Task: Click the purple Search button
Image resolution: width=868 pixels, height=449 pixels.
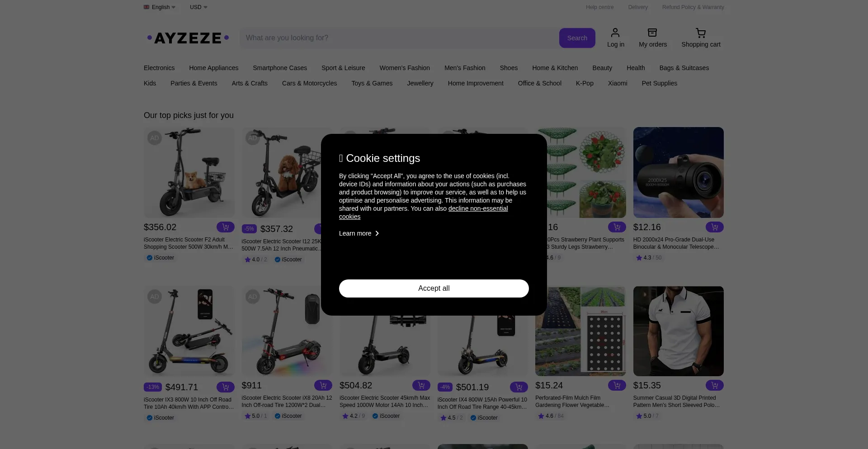Action: (577, 38)
